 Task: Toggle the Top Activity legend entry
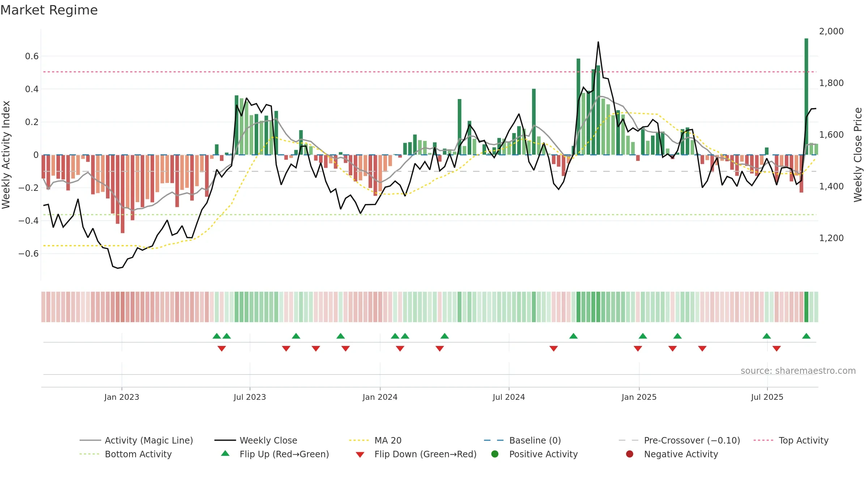click(x=791, y=440)
